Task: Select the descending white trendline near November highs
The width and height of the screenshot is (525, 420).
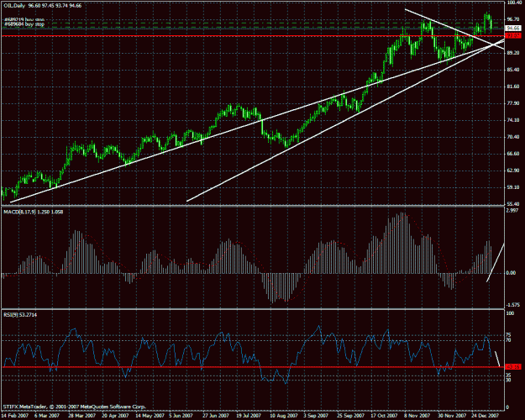Action: click(454, 29)
